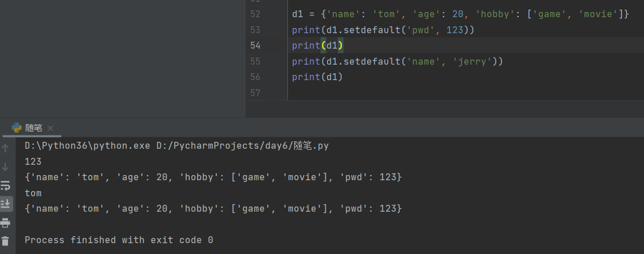Click line number 57 in gutter
Viewport: 644px width, 254px height.
click(x=255, y=93)
